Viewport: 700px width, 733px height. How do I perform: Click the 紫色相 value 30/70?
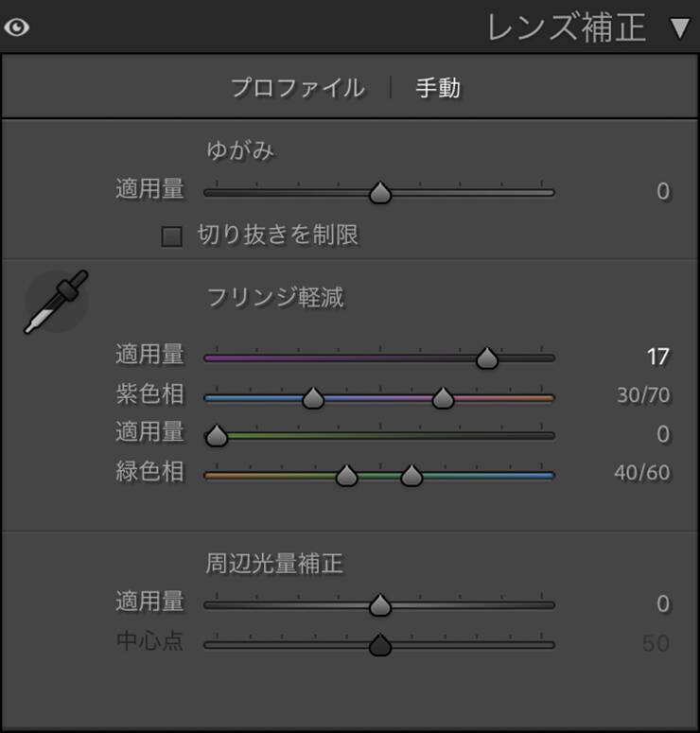(643, 395)
